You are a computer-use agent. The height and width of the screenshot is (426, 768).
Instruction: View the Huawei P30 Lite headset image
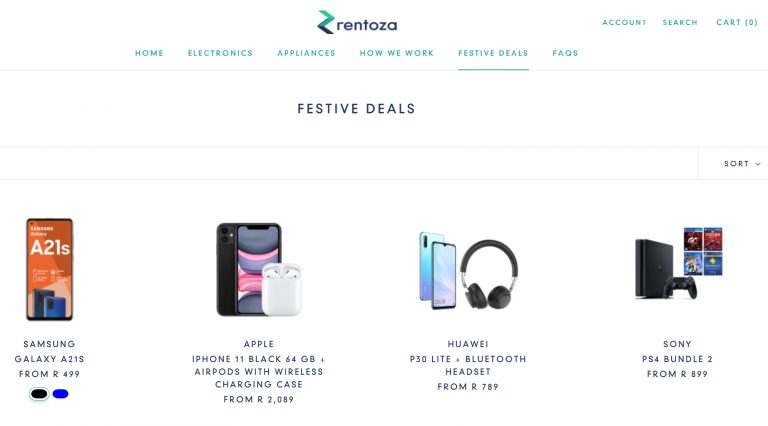(x=468, y=270)
